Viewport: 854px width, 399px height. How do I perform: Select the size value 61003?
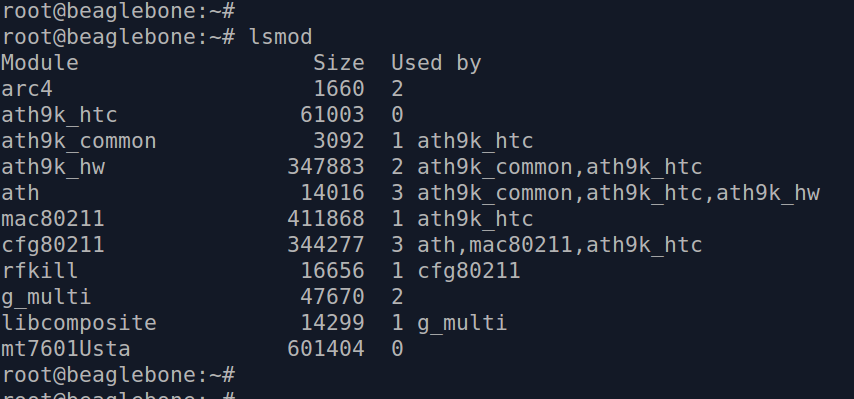pyautogui.click(x=332, y=115)
